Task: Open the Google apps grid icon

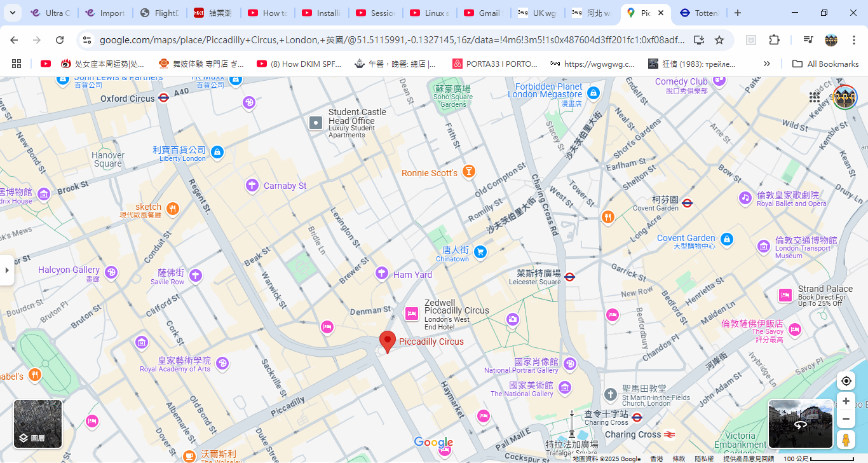Action: (815, 97)
